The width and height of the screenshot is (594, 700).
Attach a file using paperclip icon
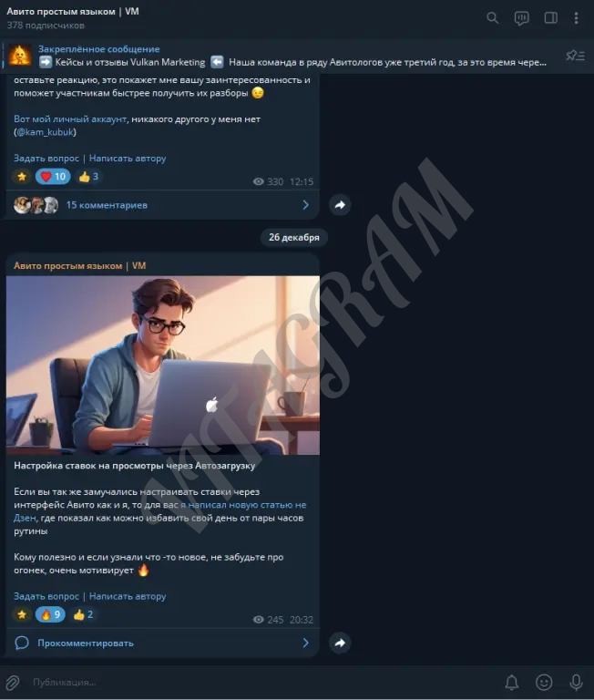tap(13, 682)
